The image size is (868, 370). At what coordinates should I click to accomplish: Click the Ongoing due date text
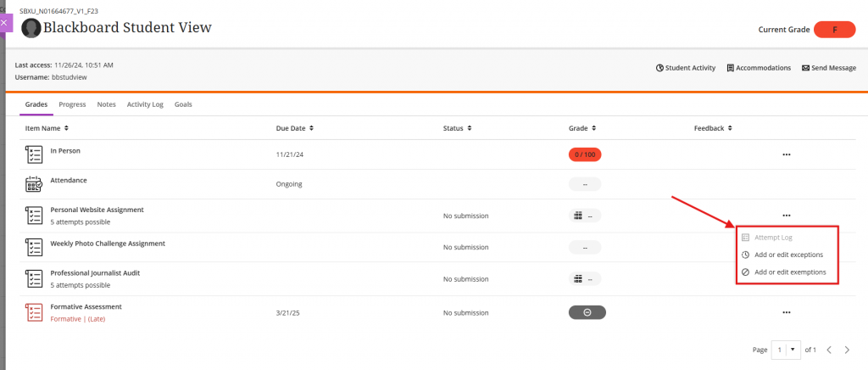tap(289, 184)
